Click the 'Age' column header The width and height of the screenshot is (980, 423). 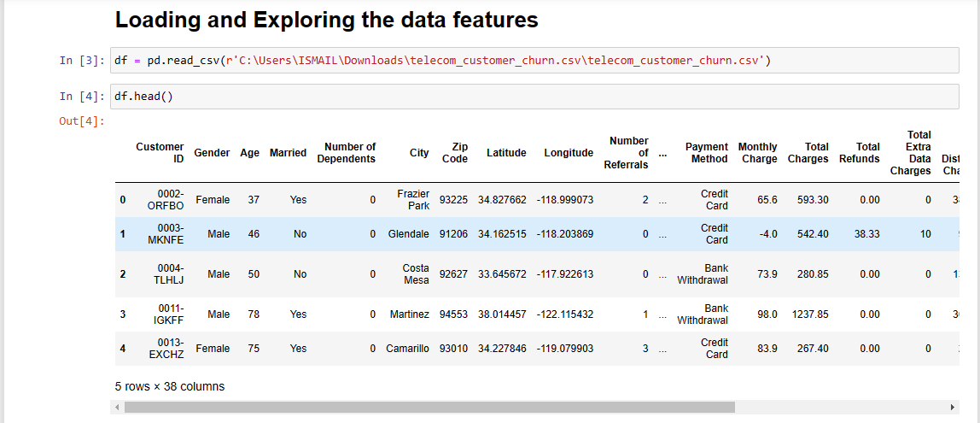[x=249, y=153]
